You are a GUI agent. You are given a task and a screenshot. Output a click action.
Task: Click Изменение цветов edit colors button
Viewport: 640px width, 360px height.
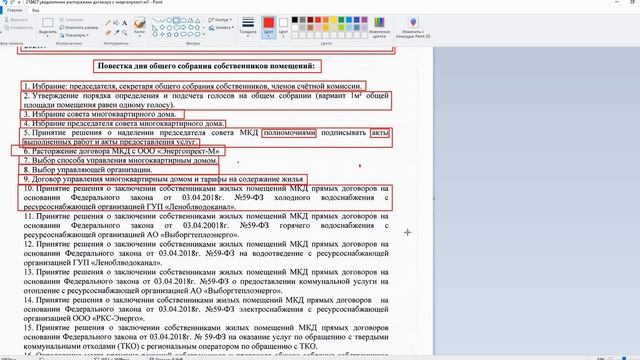pyautogui.click(x=379, y=27)
